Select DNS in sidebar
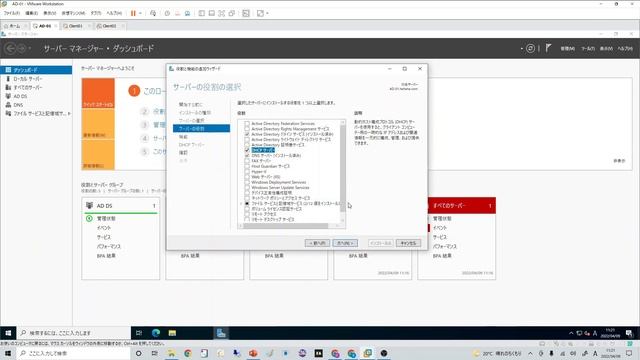This screenshot has width=640, height=360. point(18,105)
